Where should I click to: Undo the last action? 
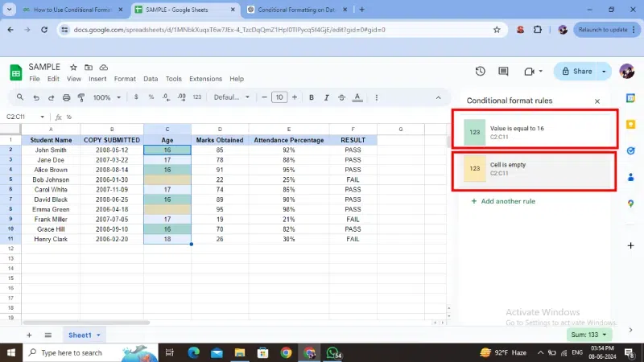click(x=36, y=97)
